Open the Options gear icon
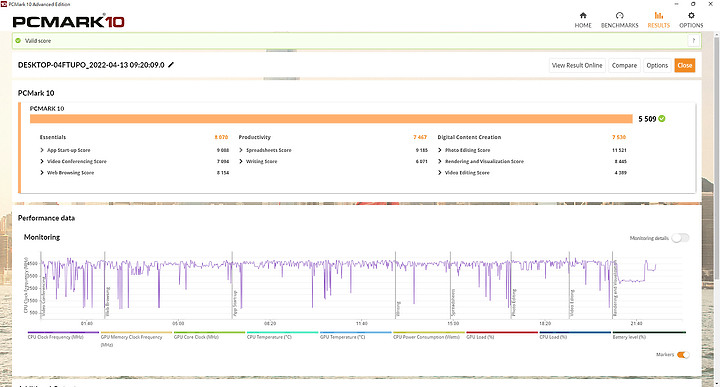Image resolution: width=720 pixels, height=387 pixels. point(691,15)
